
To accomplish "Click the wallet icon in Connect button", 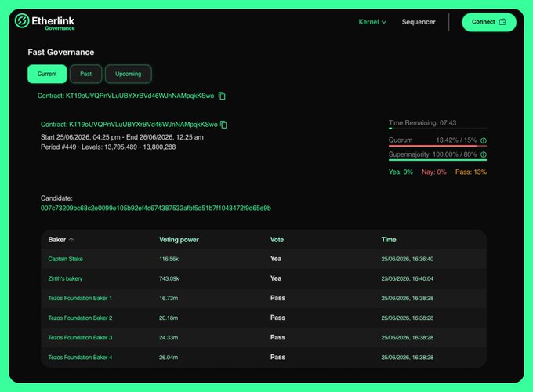I will click(502, 22).
